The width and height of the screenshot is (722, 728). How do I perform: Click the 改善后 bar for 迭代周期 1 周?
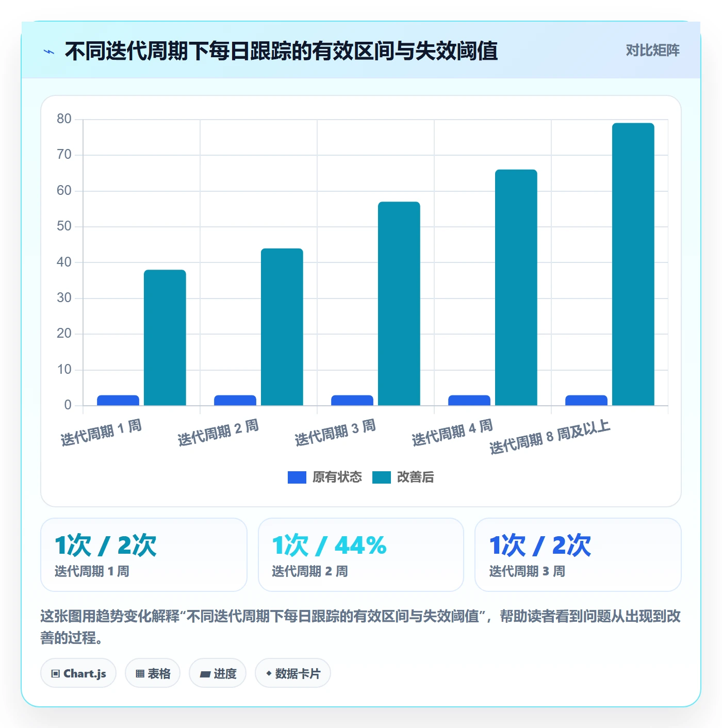coord(165,338)
